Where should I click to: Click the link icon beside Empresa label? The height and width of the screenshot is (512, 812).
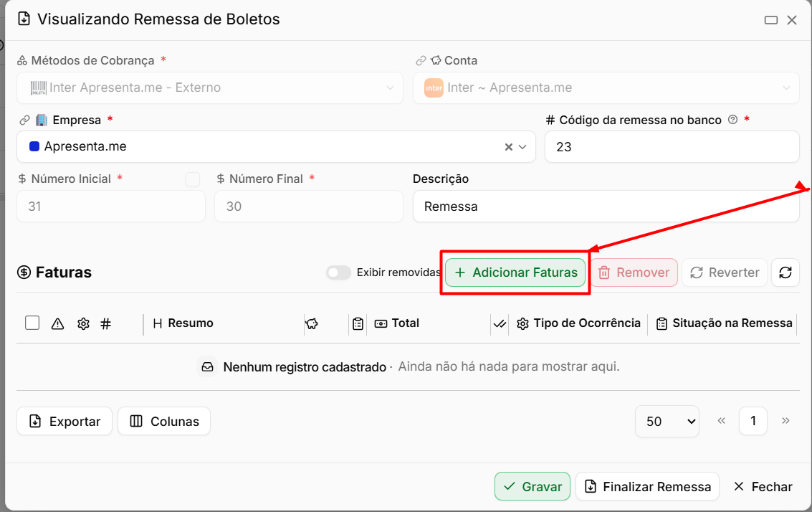click(x=24, y=120)
